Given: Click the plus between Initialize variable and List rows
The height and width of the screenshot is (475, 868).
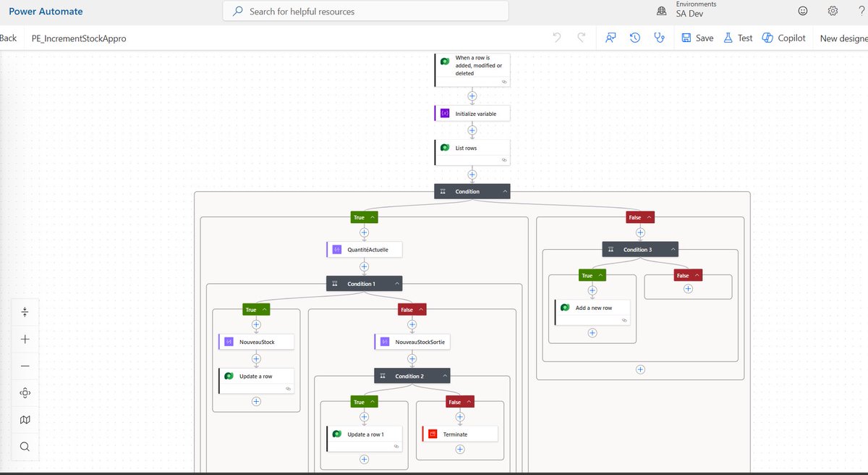Looking at the screenshot, I should point(472,131).
